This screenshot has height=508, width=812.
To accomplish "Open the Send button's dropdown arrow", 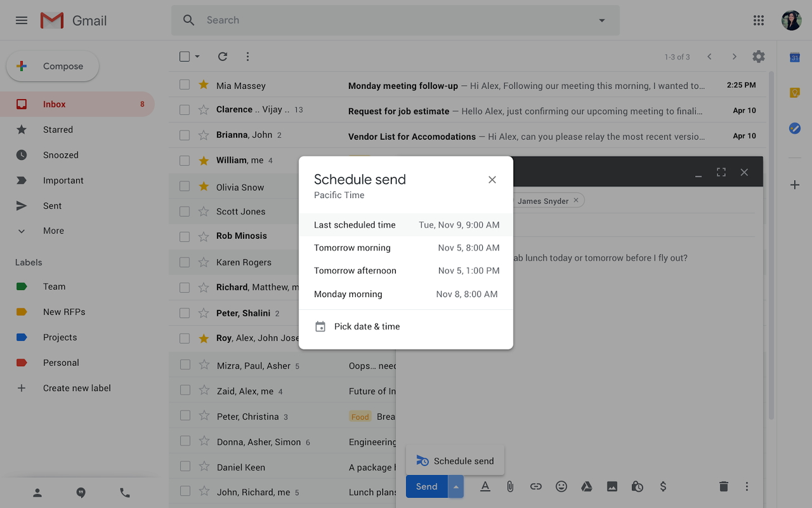I will 456,486.
